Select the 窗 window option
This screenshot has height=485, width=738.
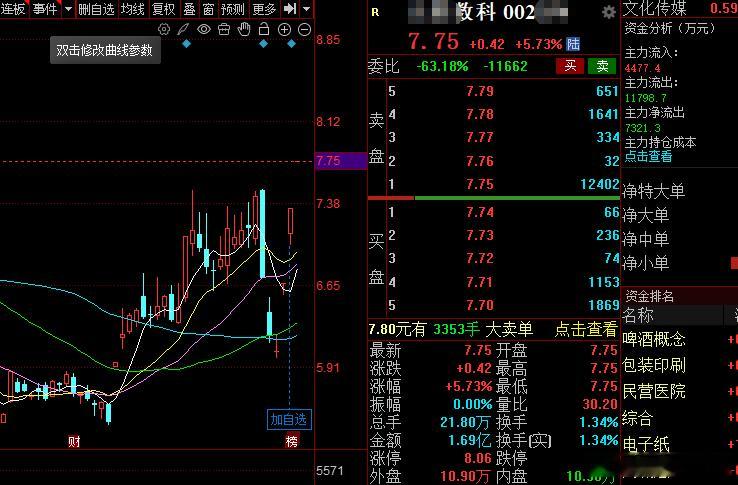[208, 8]
